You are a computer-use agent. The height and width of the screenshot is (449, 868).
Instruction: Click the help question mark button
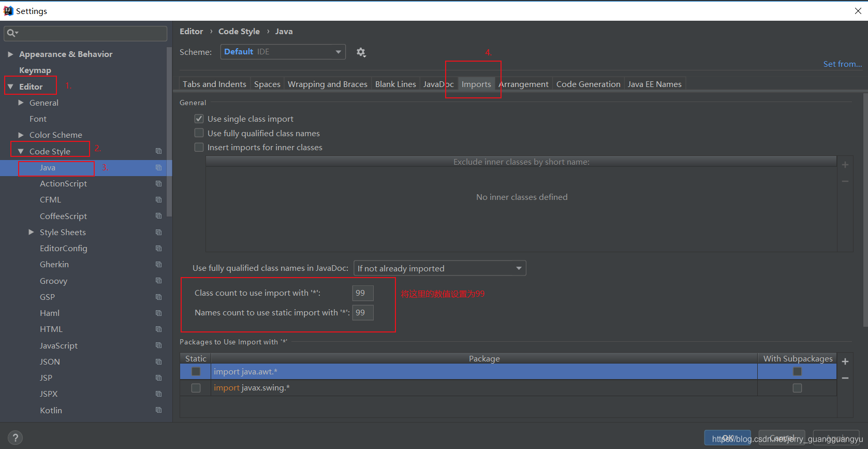click(16, 438)
